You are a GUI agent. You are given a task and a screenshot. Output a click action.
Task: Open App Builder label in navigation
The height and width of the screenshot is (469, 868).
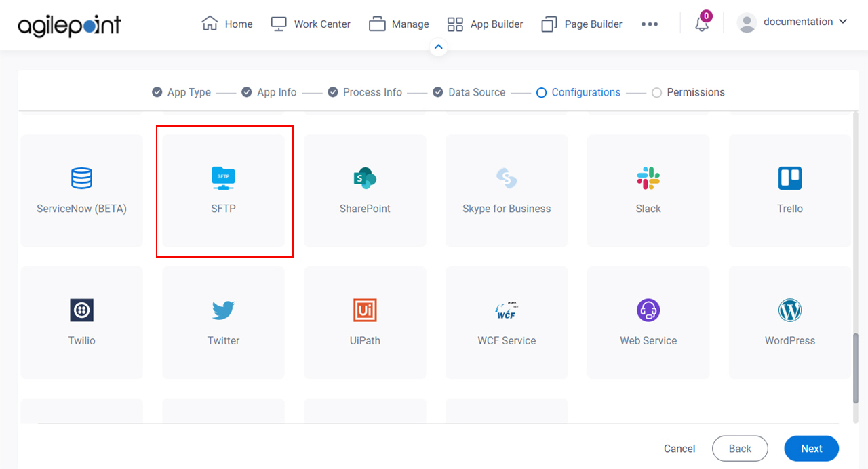pyautogui.click(x=497, y=24)
